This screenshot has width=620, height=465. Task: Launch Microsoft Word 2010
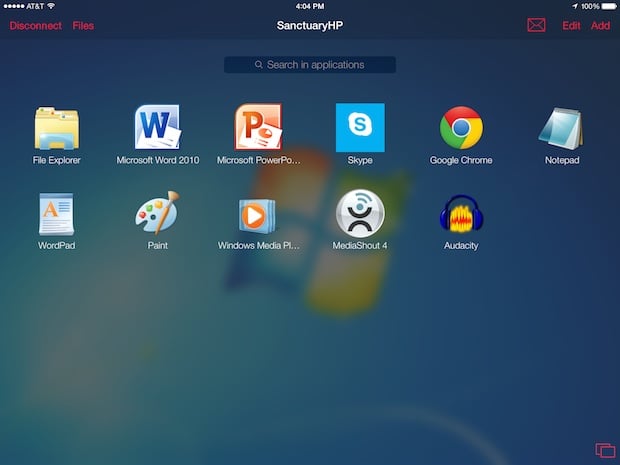pyautogui.click(x=158, y=127)
